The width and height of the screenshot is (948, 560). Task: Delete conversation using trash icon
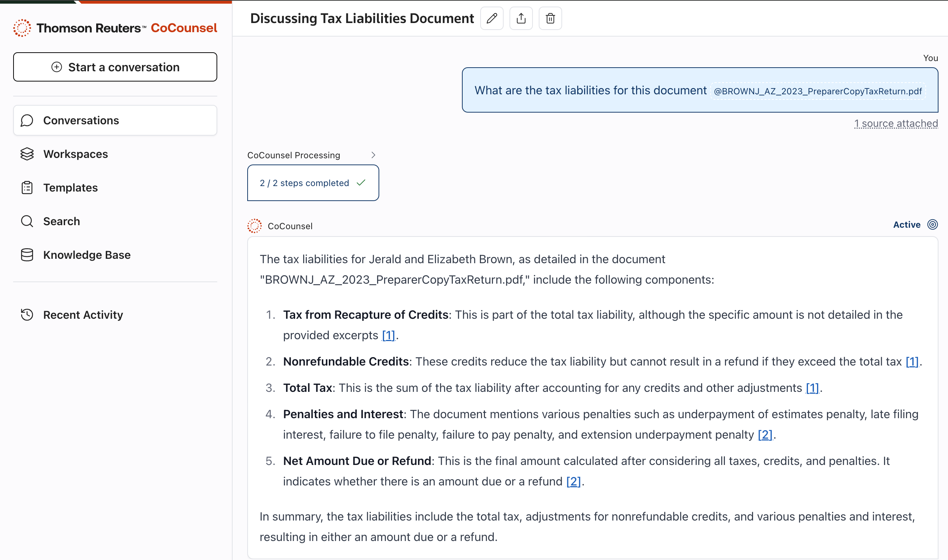[550, 19]
